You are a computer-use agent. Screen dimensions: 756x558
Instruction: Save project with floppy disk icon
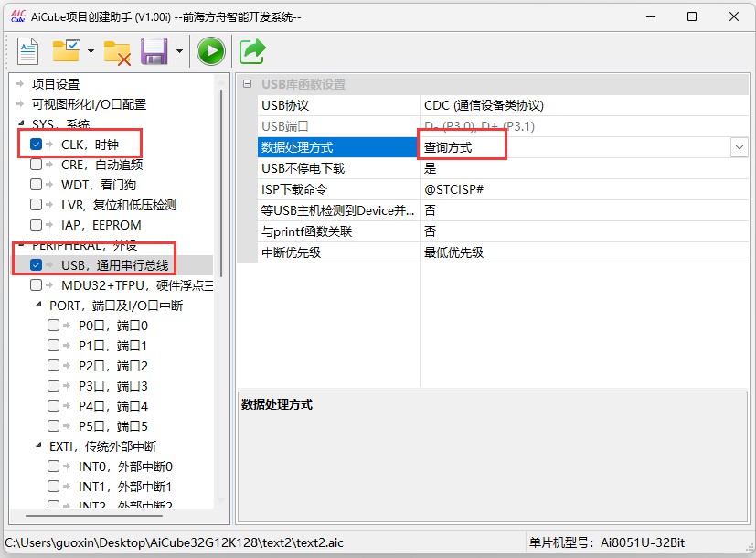click(x=154, y=50)
